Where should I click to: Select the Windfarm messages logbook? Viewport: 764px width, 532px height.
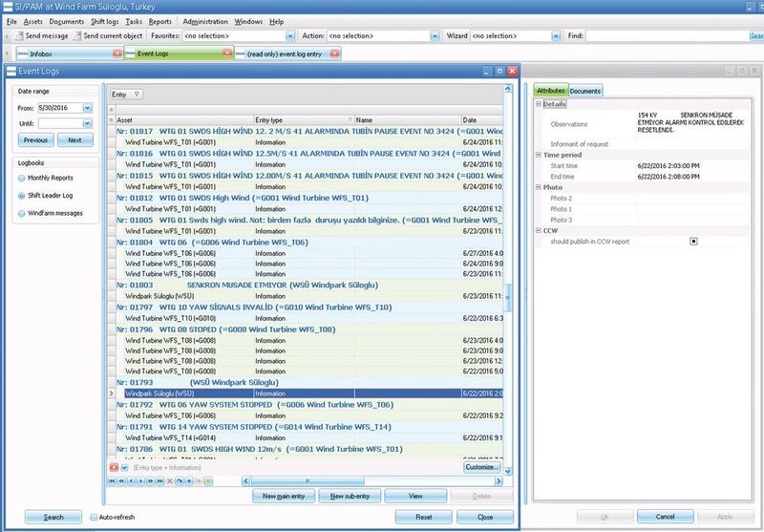(21, 212)
